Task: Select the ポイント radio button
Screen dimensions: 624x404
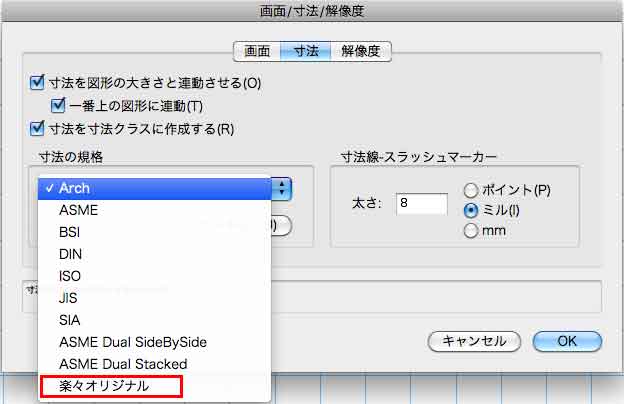Action: (472, 190)
